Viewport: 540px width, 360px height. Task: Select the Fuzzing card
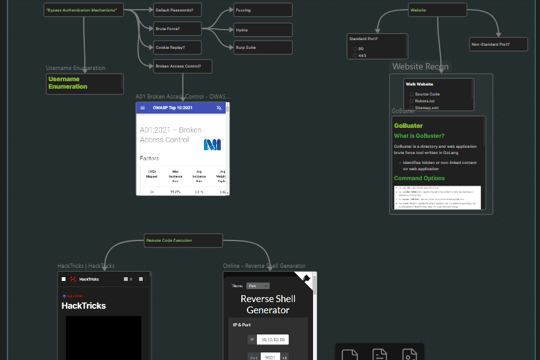[263, 10]
